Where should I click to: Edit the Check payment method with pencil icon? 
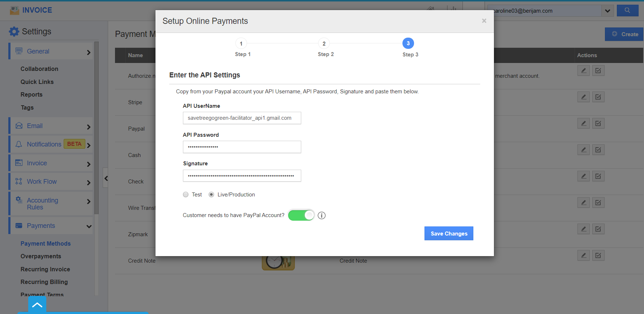[x=584, y=176]
